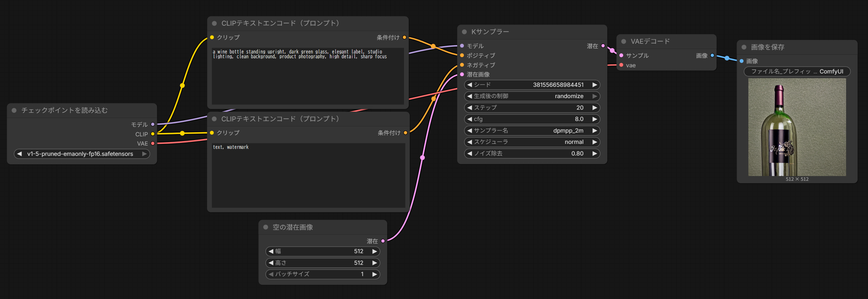
Task: Open the sampler name dpmpp_2m dropdown
Action: point(532,131)
